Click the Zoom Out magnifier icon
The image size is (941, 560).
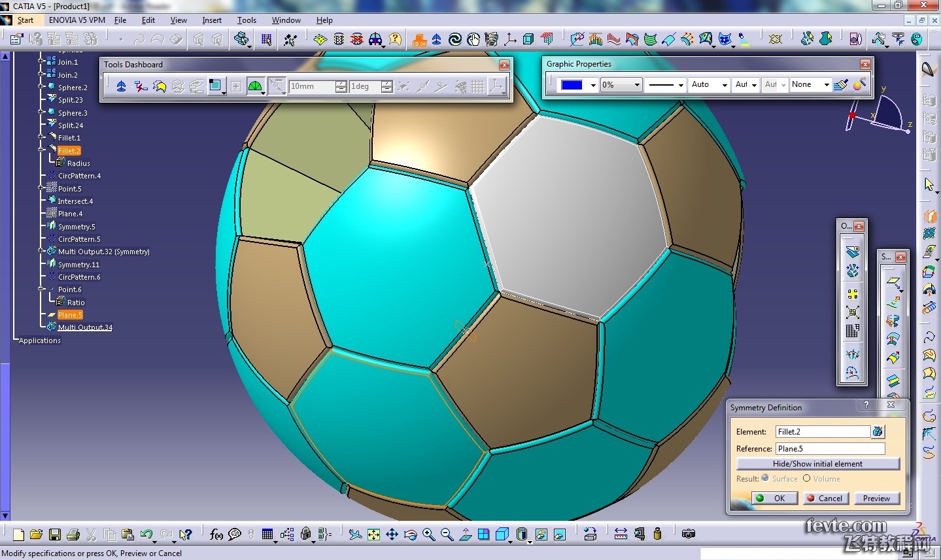(x=447, y=535)
